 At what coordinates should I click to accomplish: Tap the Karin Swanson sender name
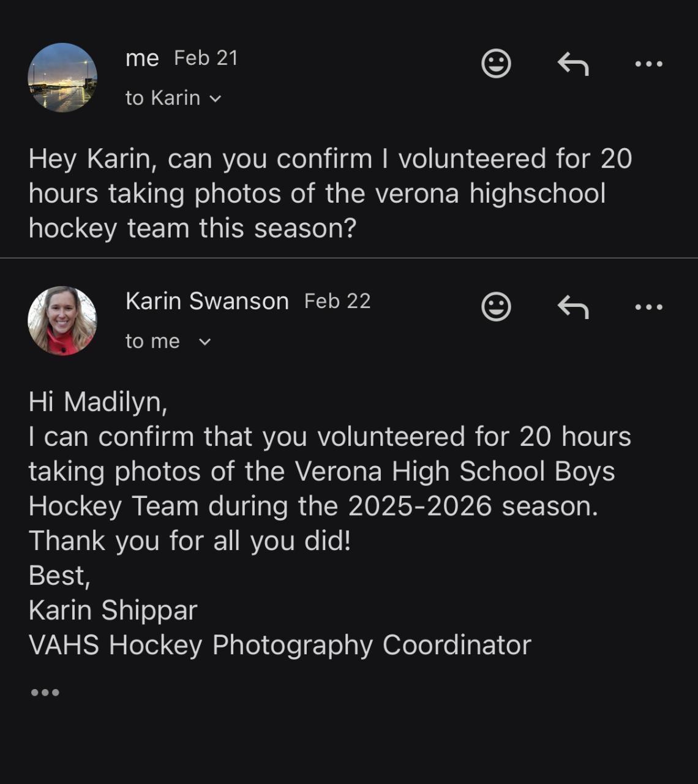click(x=207, y=301)
